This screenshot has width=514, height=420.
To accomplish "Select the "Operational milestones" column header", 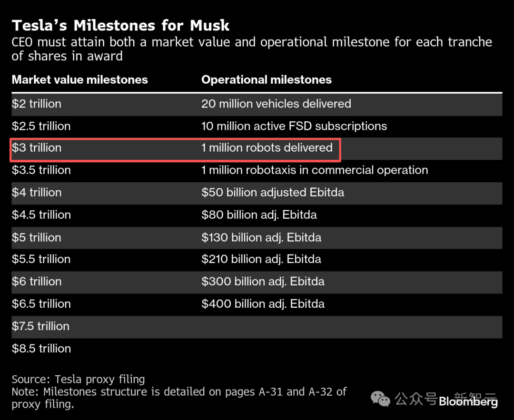I will click(x=267, y=79).
